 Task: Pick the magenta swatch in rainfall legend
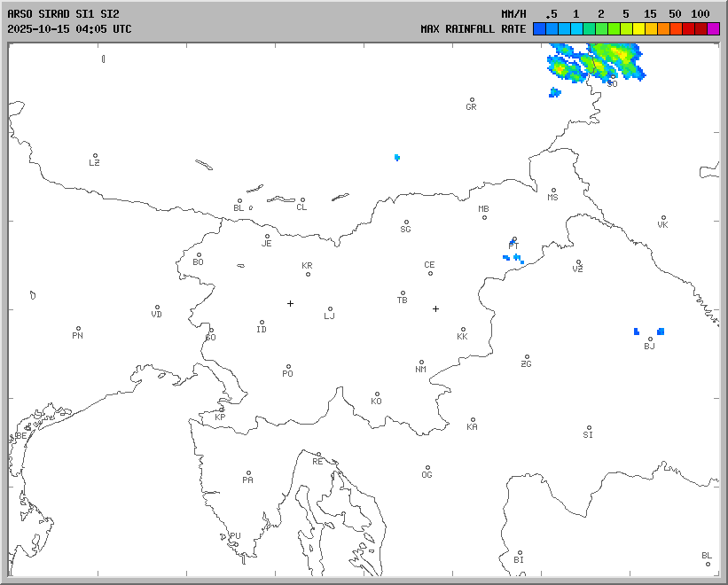pyautogui.click(x=714, y=29)
